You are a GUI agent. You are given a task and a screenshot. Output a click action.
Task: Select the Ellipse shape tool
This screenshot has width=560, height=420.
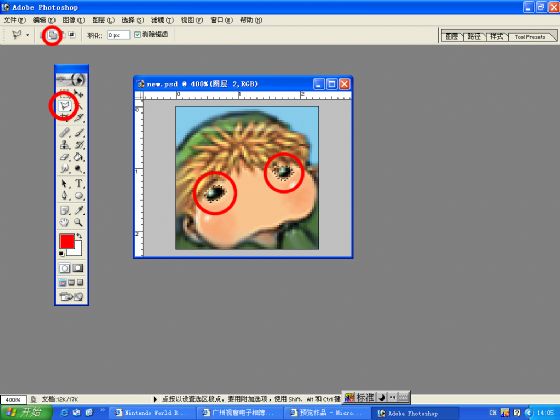(x=79, y=195)
